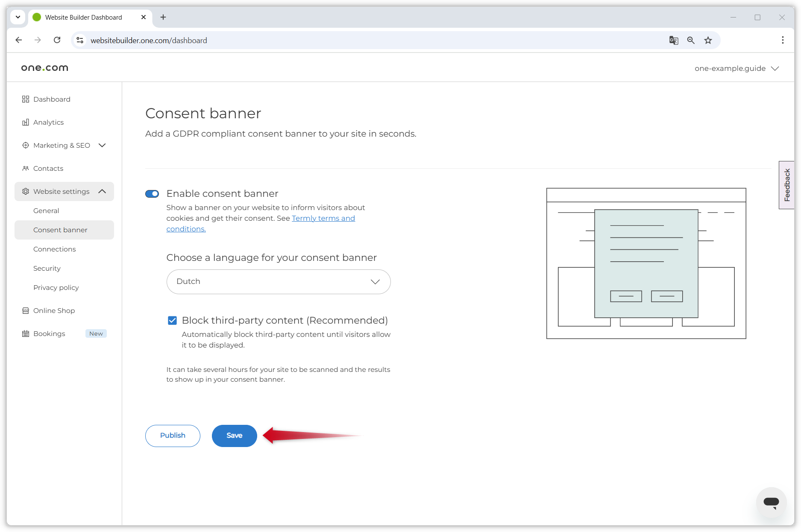Select the Website settings gear icon
Viewport: 801px width, 532px height.
[x=25, y=191]
